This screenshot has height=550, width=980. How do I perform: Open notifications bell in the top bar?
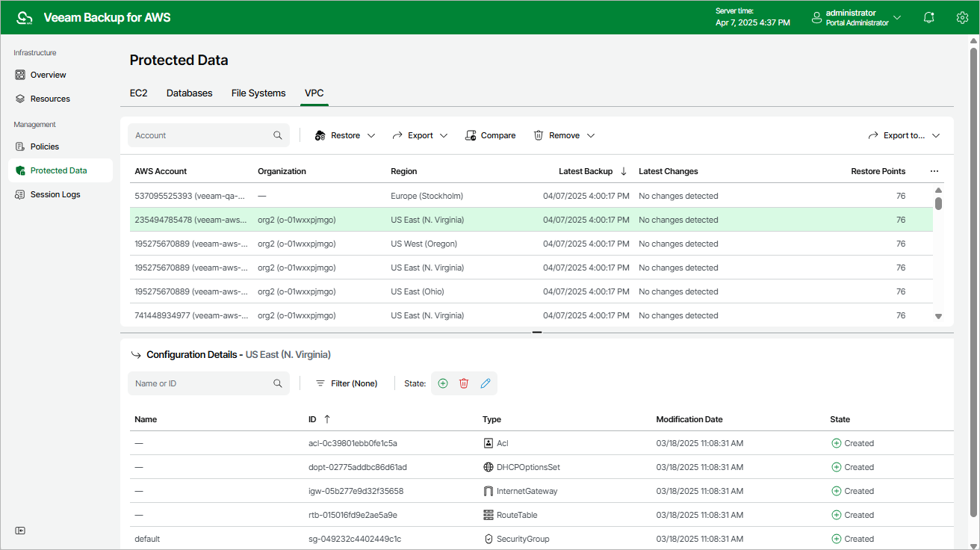pos(928,17)
